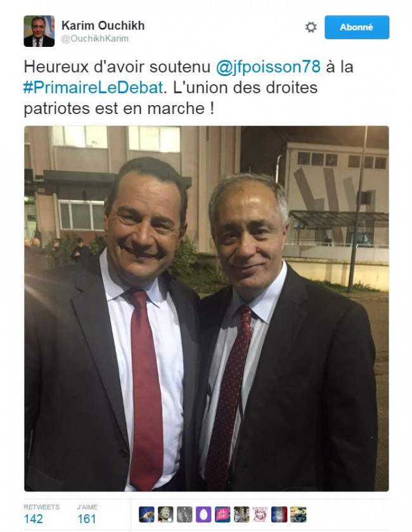The width and height of the screenshot is (412, 532).
Task: Open the Karim Ouchikh display name link
Action: [103, 25]
